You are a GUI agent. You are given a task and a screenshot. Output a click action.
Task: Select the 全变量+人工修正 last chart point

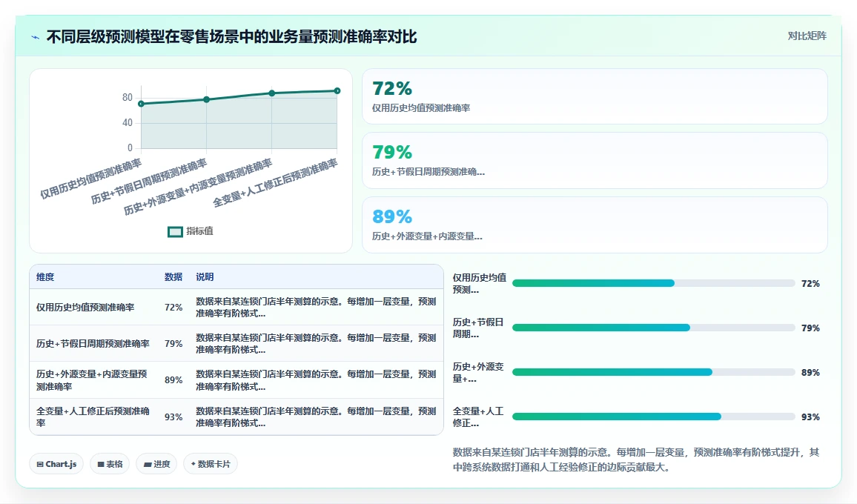click(x=337, y=90)
